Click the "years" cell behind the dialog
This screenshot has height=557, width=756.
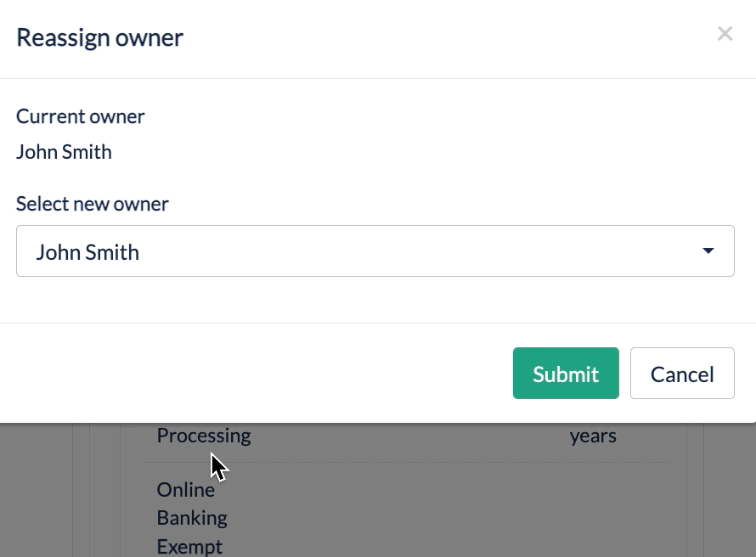593,435
